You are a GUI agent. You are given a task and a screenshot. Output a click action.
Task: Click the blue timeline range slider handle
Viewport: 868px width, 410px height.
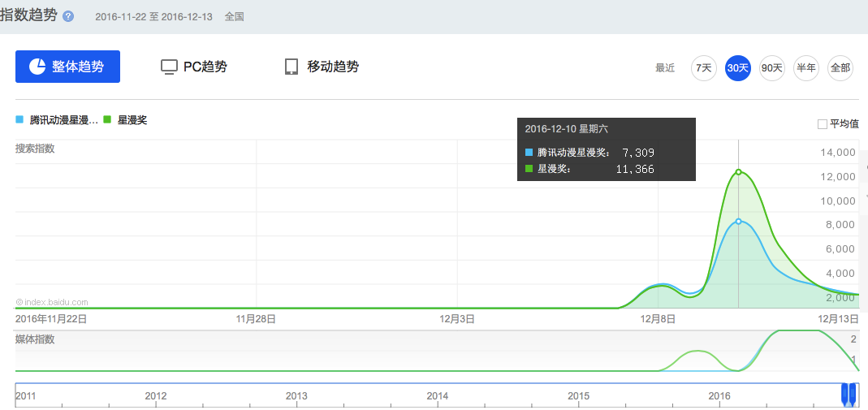pos(848,395)
